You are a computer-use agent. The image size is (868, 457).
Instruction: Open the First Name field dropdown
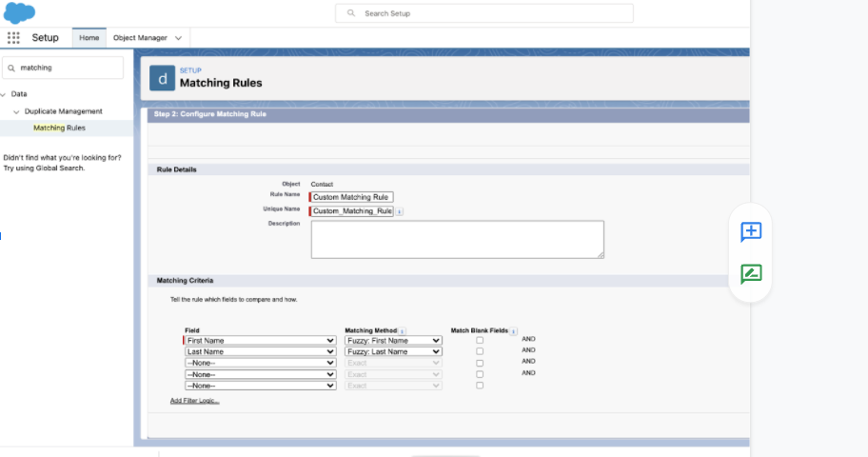260,340
